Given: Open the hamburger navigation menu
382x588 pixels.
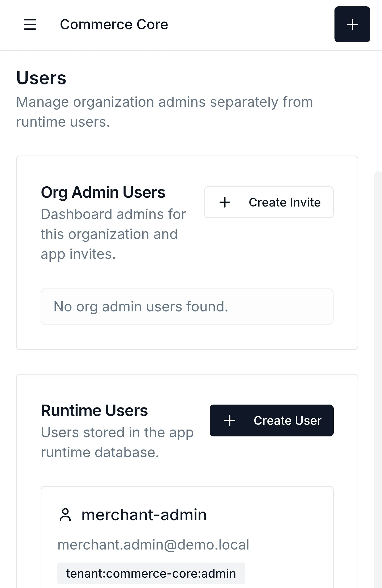Looking at the screenshot, I should point(30,24).
